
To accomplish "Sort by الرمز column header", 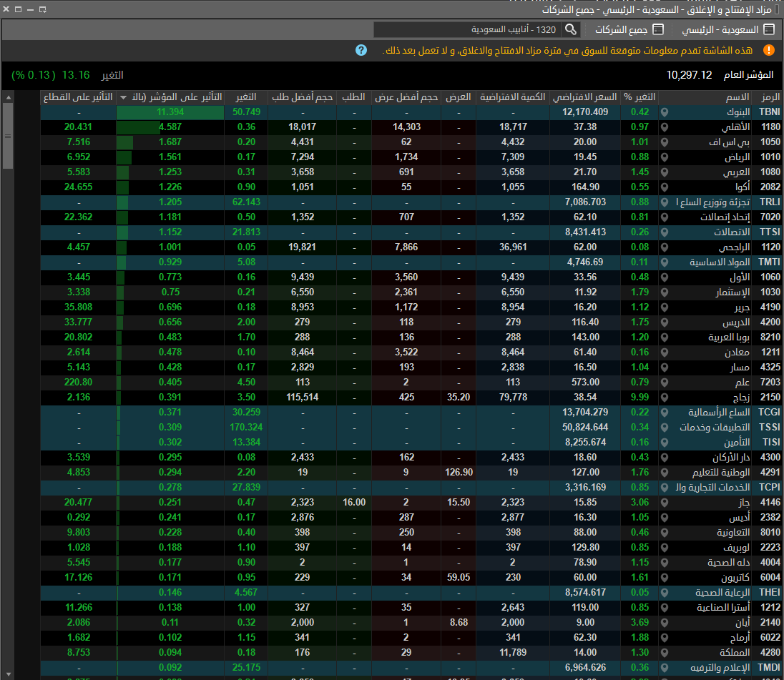I will 770,97.
